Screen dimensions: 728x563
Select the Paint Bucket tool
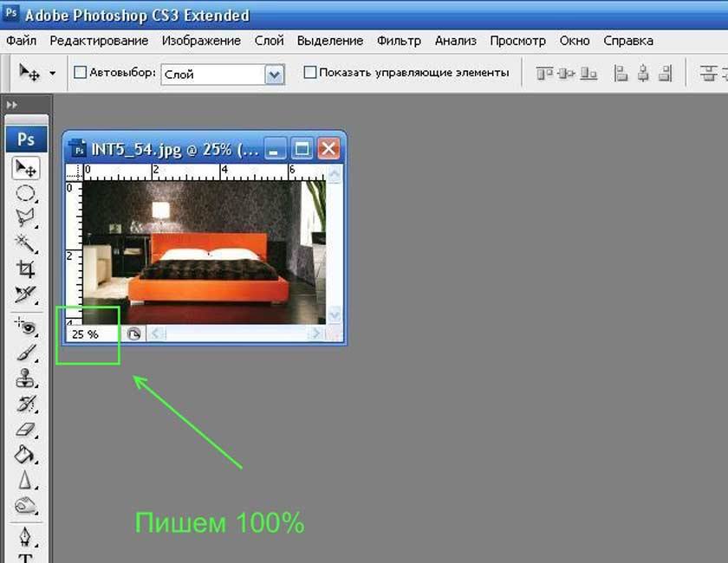[26, 454]
